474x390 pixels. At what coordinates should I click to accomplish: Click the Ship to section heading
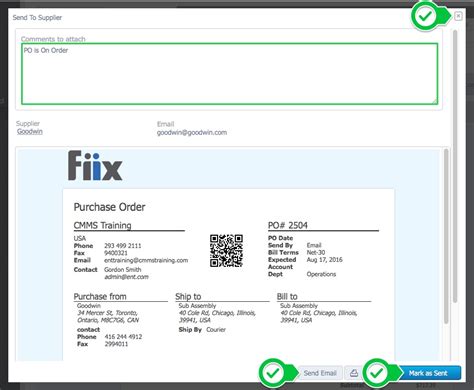coord(188,296)
